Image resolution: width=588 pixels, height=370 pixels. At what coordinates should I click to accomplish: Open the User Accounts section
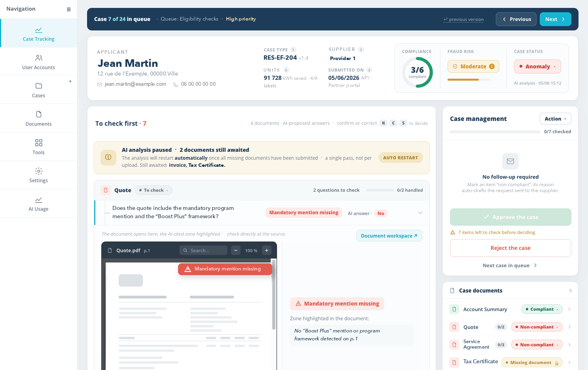[x=38, y=62]
